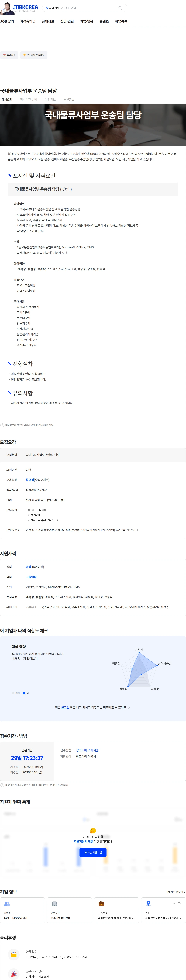The image size is (186, 980).
Task: Open the 공채정보 menu
Action: (x=48, y=21)
